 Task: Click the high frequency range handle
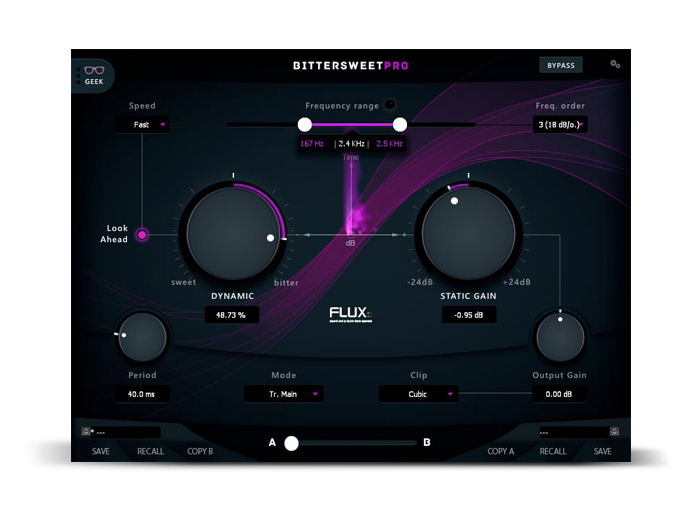click(400, 125)
